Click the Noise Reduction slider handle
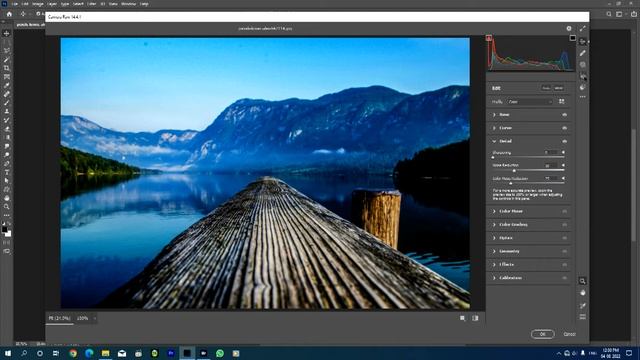Screen dimensions: 640x360 (514, 170)
